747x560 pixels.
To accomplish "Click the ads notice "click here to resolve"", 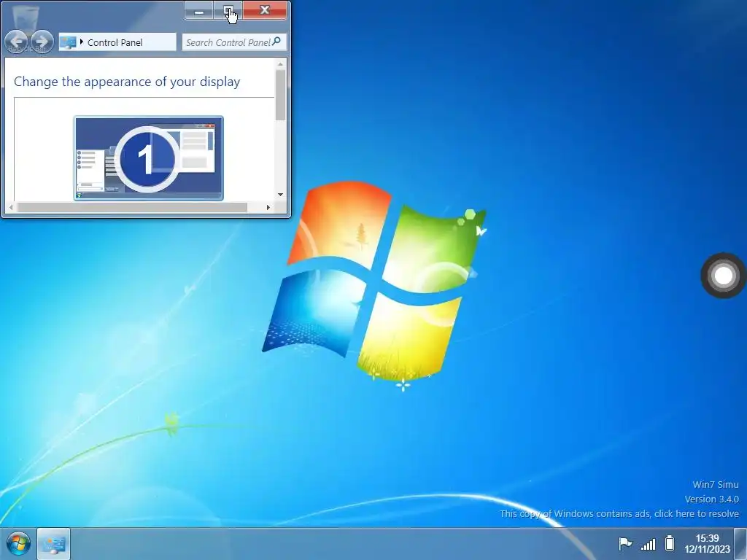I will [697, 514].
